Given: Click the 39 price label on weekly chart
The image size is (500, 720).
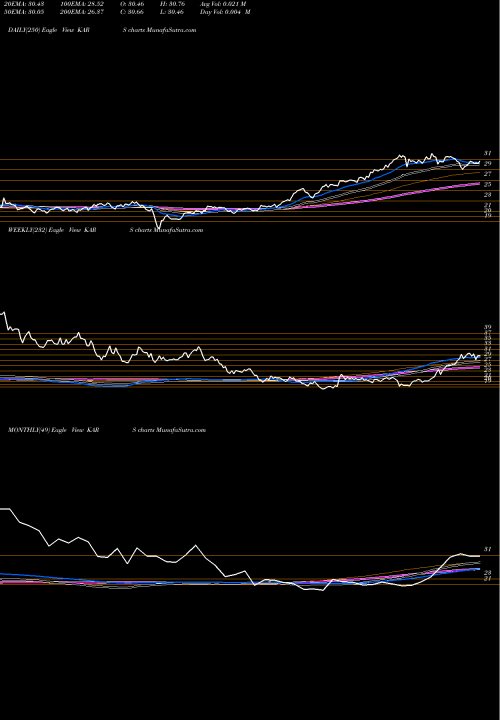Looking at the screenshot, I should tap(488, 327).
